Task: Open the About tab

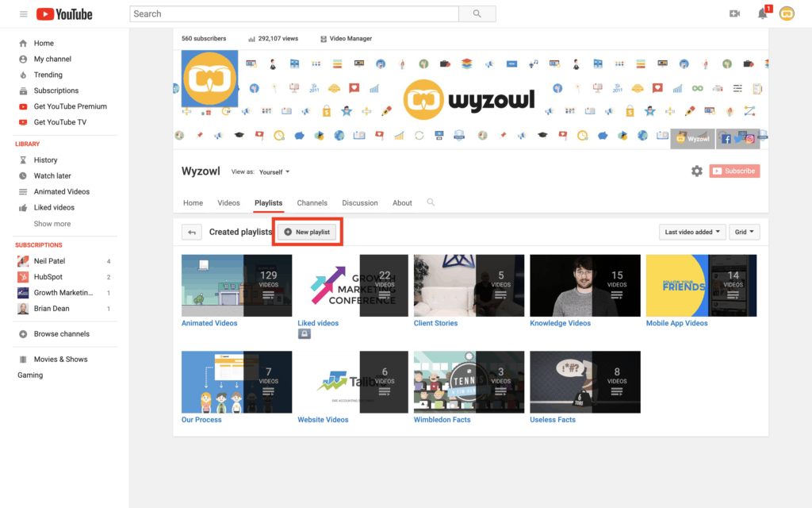Action: click(x=402, y=203)
